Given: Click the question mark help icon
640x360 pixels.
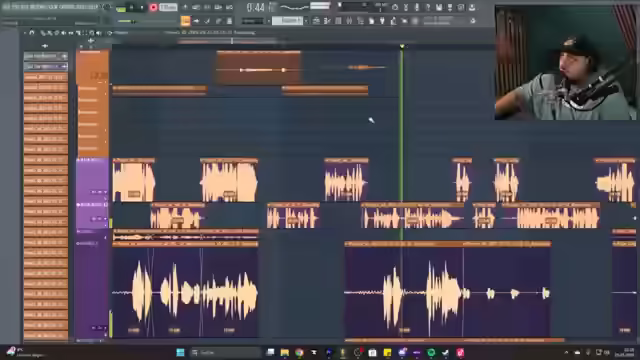Looking at the screenshot, I should click(428, 7).
